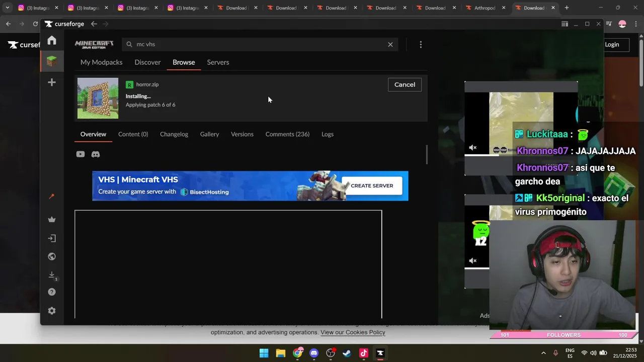644x362 pixels.
Task: Open the modpack's Discord icon link
Action: tap(96, 154)
